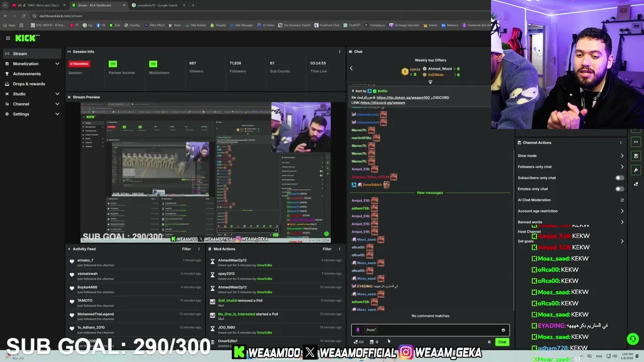Screen dimensions: 644x362
Task: Click the gift counter icon below chat
Action: [358, 342]
